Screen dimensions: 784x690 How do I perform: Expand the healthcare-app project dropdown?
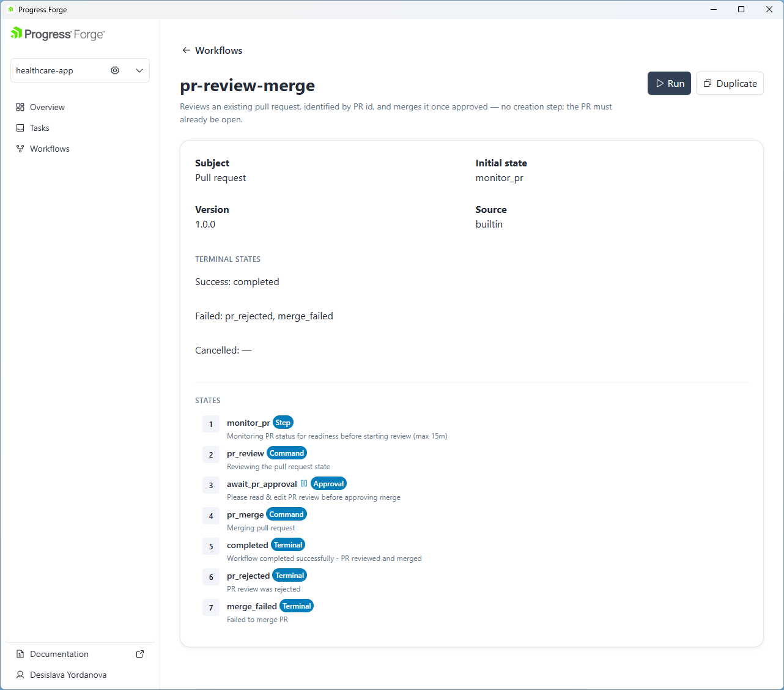pyautogui.click(x=139, y=70)
